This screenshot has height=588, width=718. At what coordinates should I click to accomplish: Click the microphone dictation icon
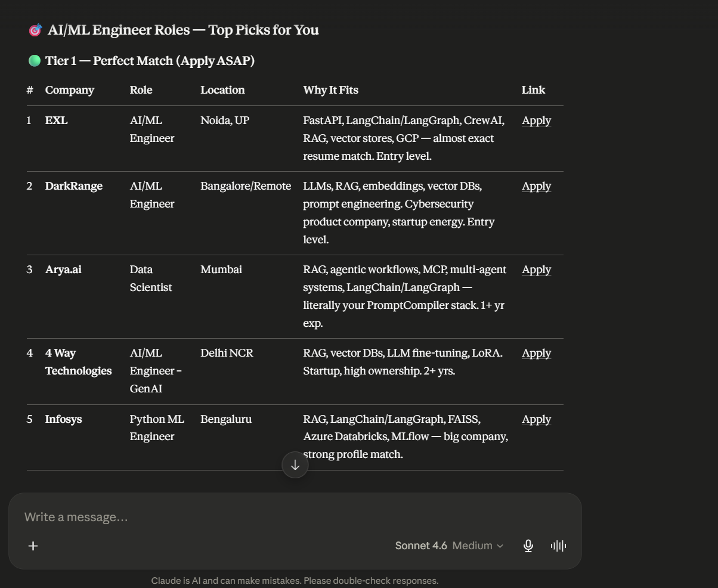pos(528,546)
